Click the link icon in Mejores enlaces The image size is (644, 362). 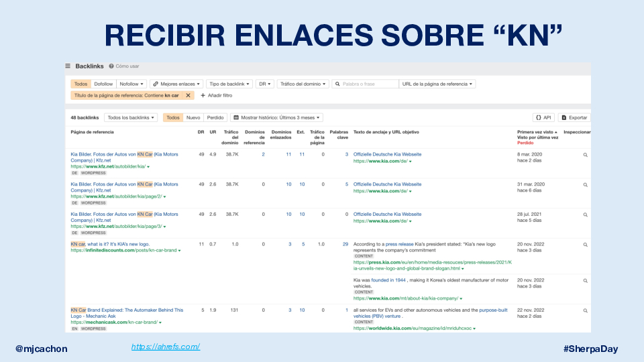point(156,84)
